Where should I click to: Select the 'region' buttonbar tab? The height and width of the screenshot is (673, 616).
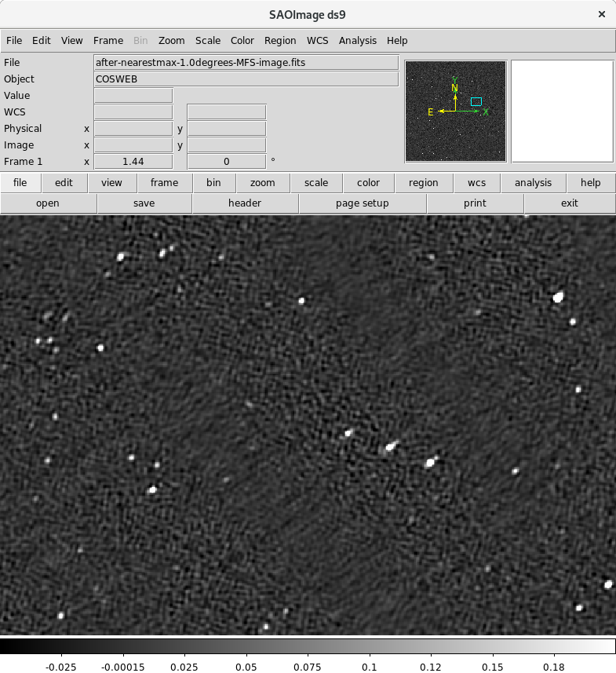pos(424,183)
